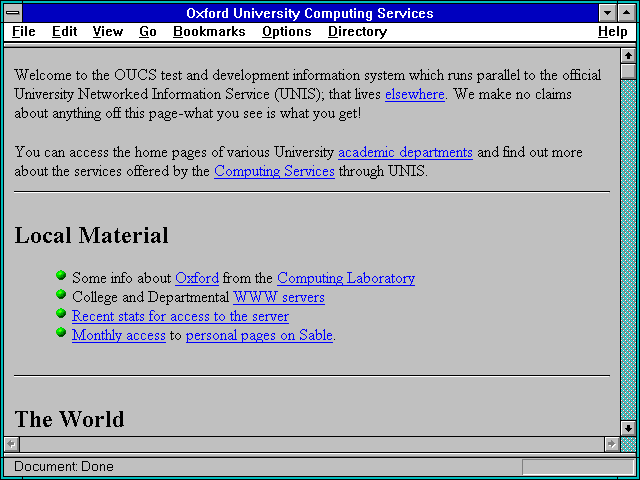Open the Go menu
Screen dimensions: 640x480
147,32
